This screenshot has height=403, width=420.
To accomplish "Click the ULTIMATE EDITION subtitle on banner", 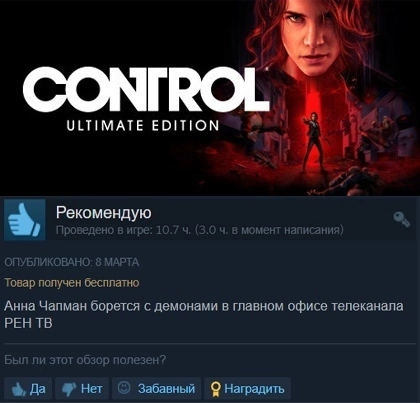I will (143, 126).
